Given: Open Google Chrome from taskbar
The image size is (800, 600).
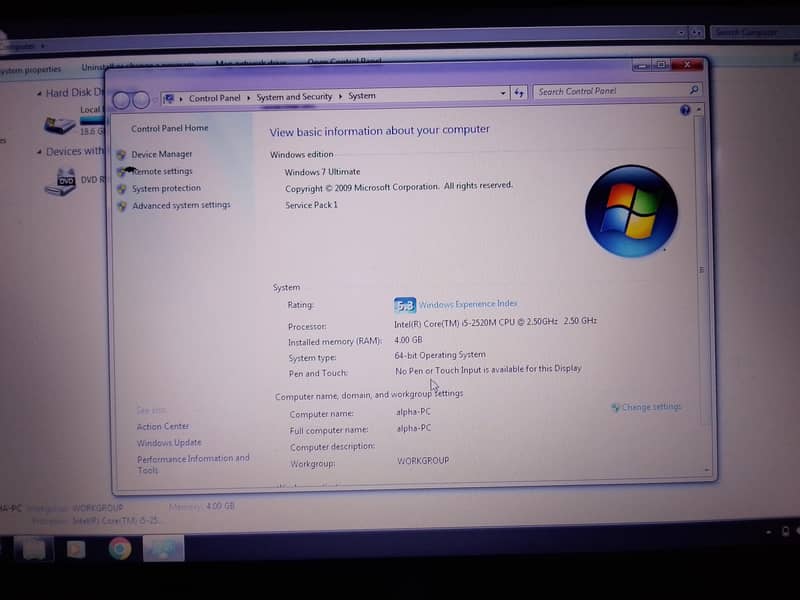Looking at the screenshot, I should tap(120, 548).
